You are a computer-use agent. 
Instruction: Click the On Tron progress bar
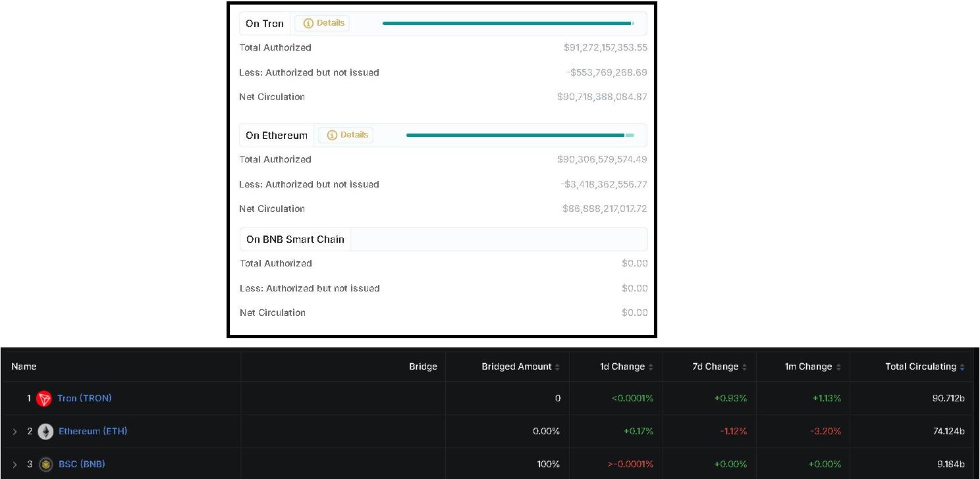pos(508,23)
